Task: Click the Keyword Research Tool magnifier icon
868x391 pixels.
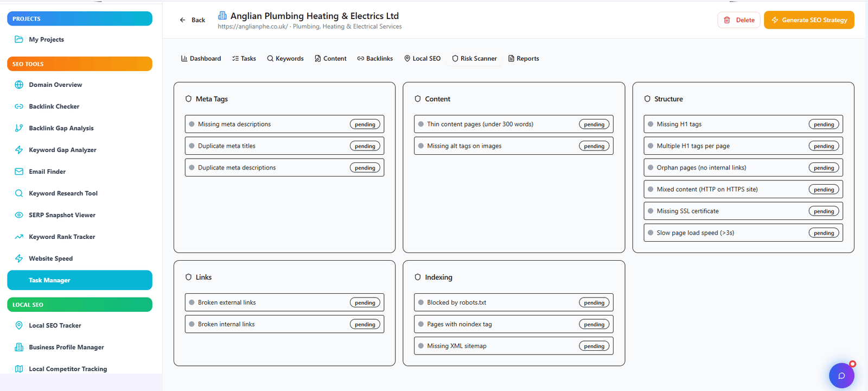Action: pos(19,193)
